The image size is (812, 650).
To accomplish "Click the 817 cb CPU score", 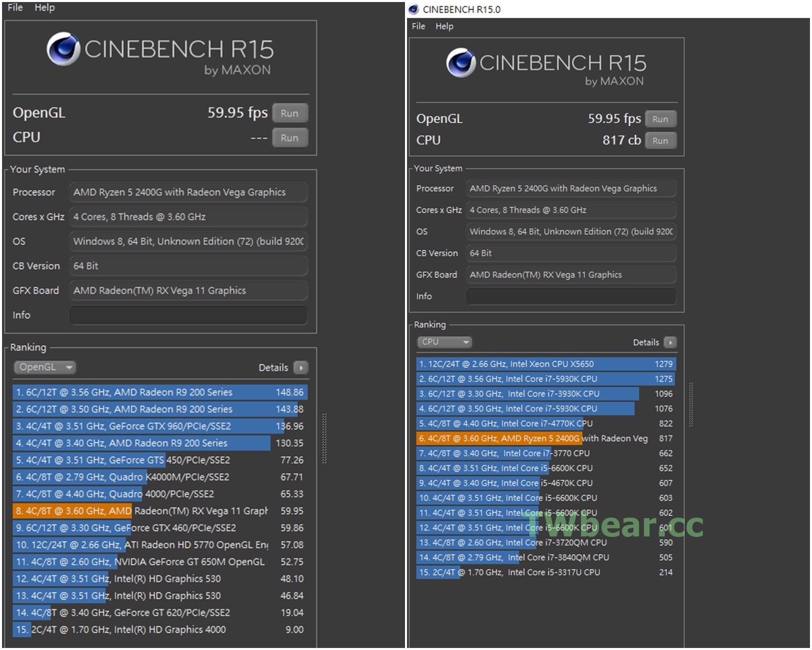I will coord(622,140).
